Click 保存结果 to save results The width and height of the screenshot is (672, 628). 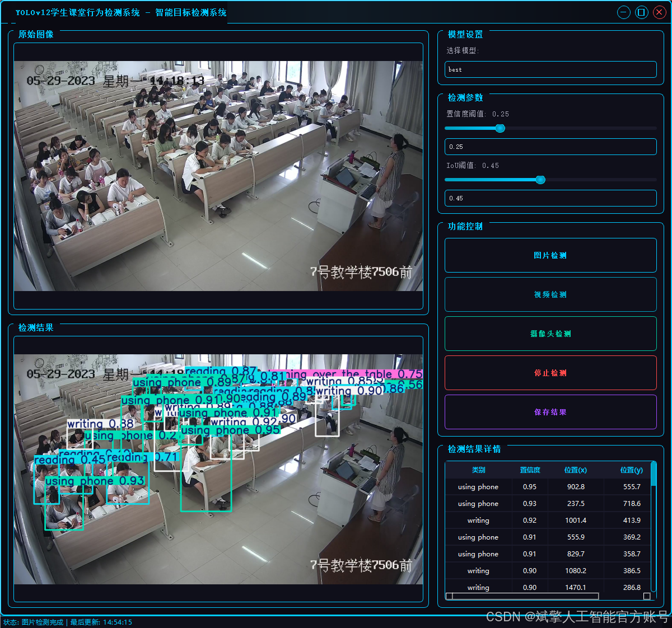click(x=550, y=412)
